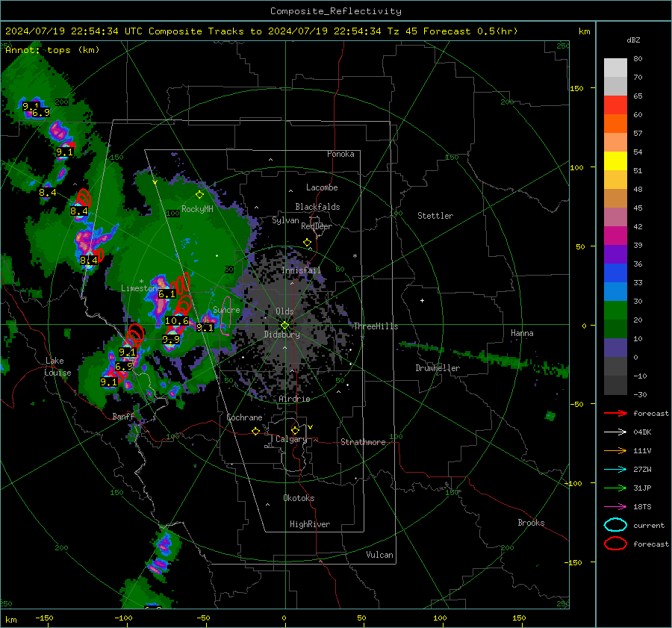Click the magenta 18TS track arrow
The width and height of the screenshot is (672, 628).
pyautogui.click(x=615, y=507)
